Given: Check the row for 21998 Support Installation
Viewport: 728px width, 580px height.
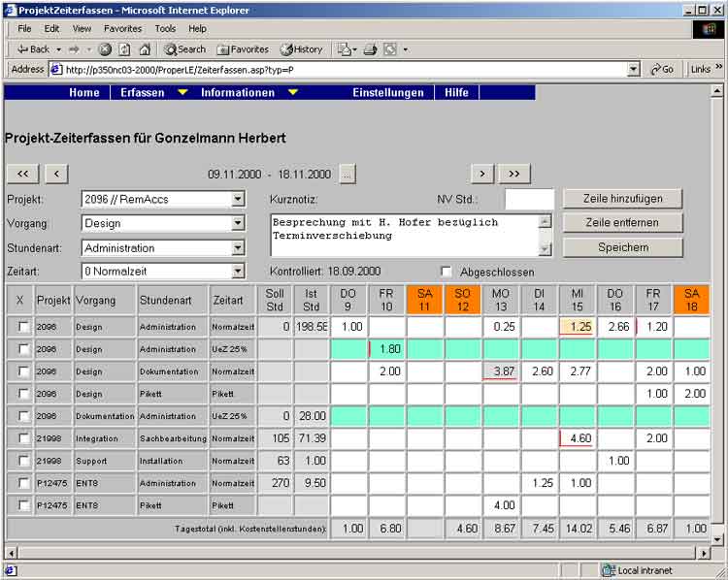Looking at the screenshot, I should [x=22, y=461].
